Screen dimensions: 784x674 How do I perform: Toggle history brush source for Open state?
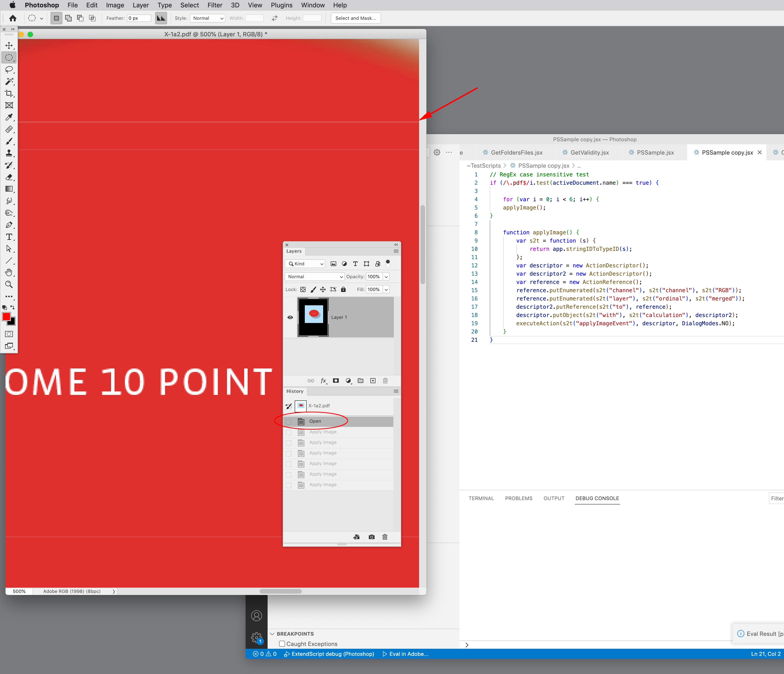(x=289, y=422)
